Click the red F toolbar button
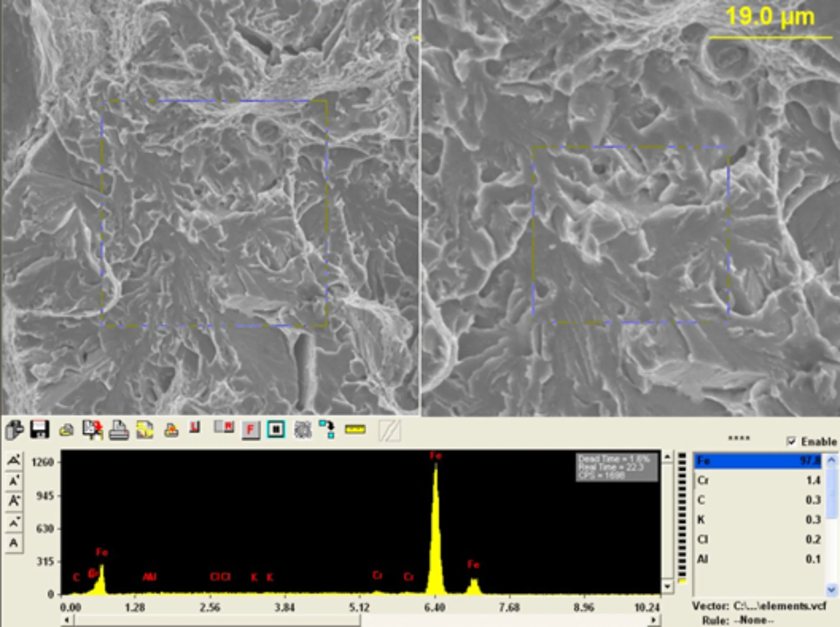 tap(251, 429)
